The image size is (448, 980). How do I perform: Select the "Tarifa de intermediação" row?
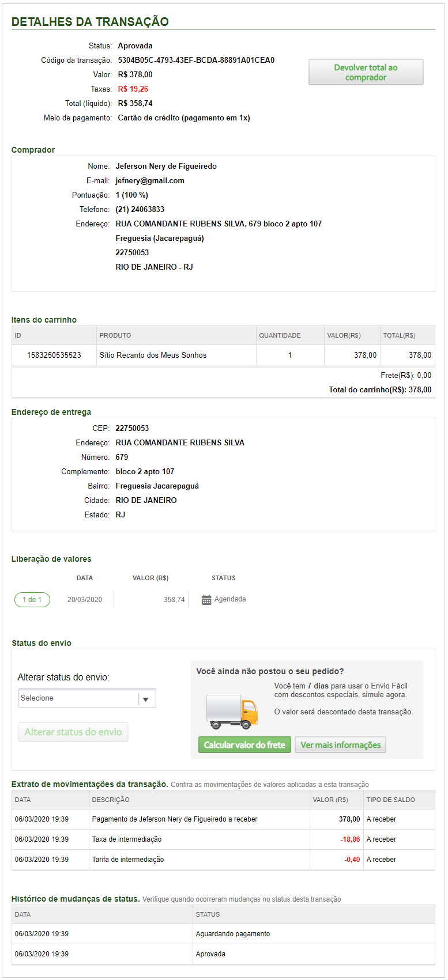click(128, 860)
